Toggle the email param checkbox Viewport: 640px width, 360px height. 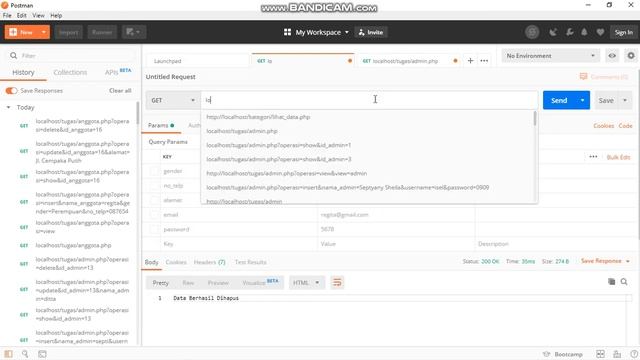coord(154,215)
